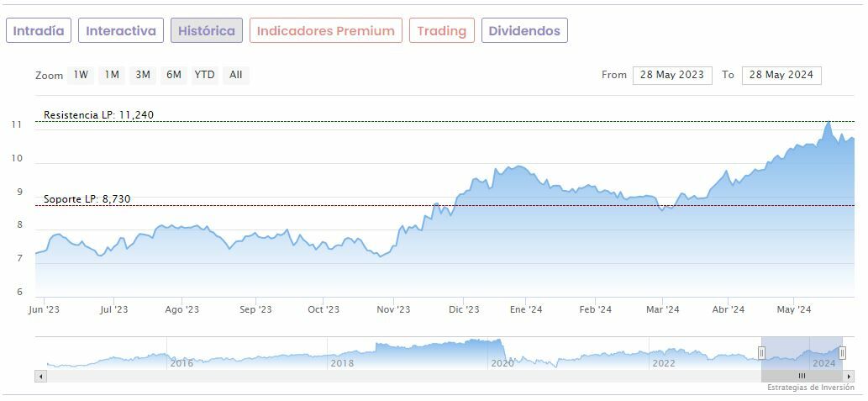Click the To date field
The width and height of the screenshot is (868, 401).
(x=781, y=75)
